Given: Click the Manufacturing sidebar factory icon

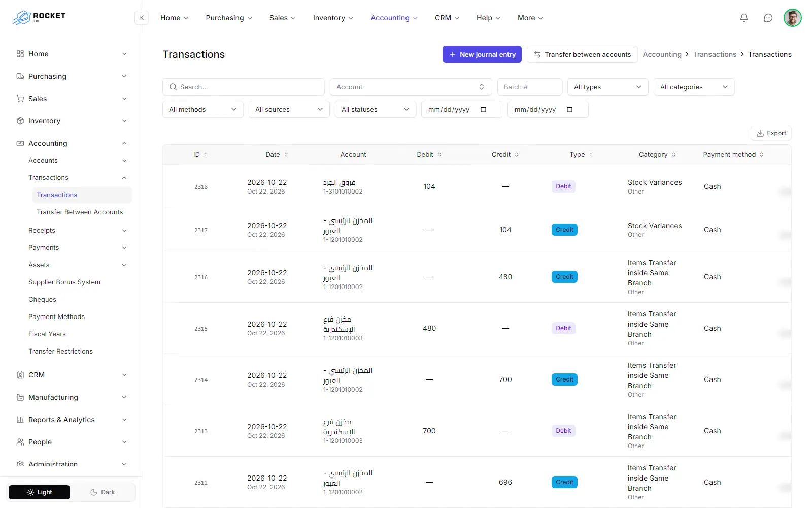Looking at the screenshot, I should [20, 397].
